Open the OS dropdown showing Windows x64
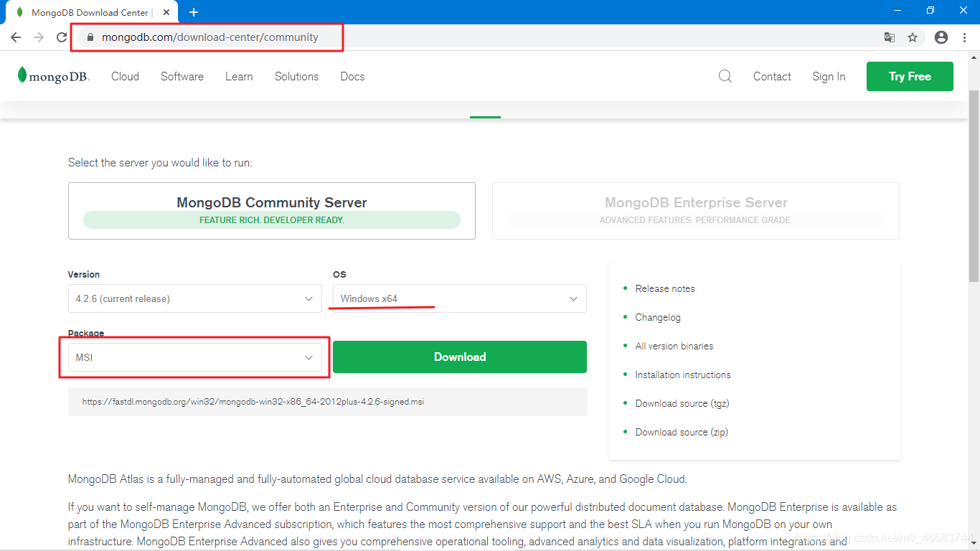 pyautogui.click(x=460, y=298)
